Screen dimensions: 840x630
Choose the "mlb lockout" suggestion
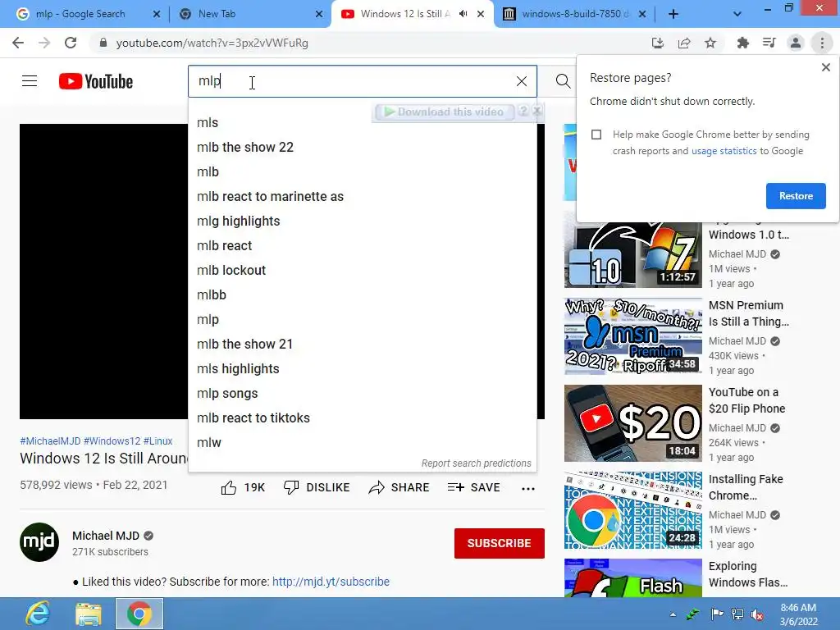pos(362,270)
